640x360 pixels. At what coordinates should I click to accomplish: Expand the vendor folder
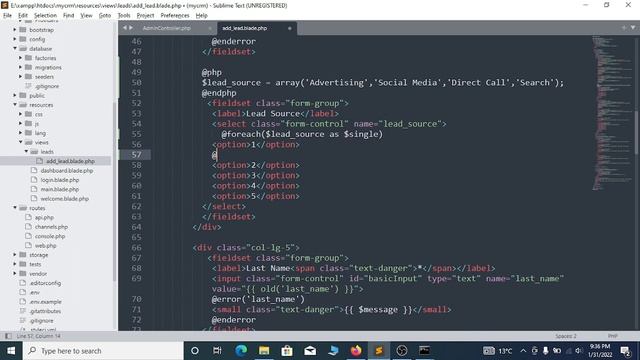tap(15, 274)
